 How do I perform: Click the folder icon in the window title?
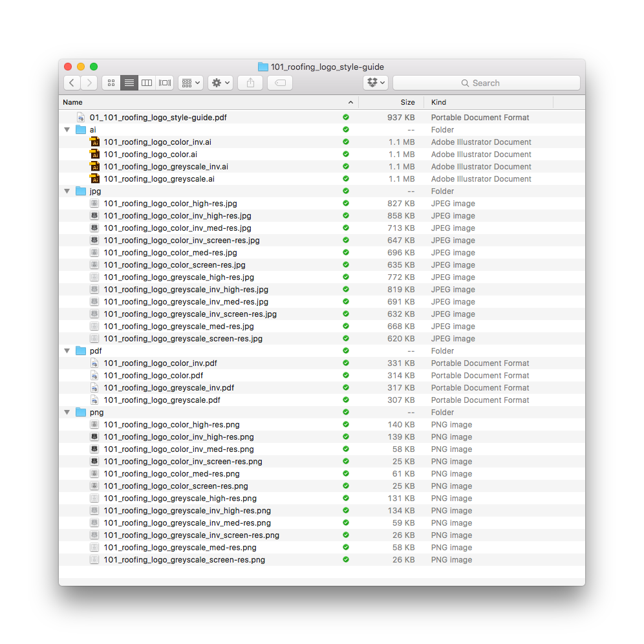263,67
